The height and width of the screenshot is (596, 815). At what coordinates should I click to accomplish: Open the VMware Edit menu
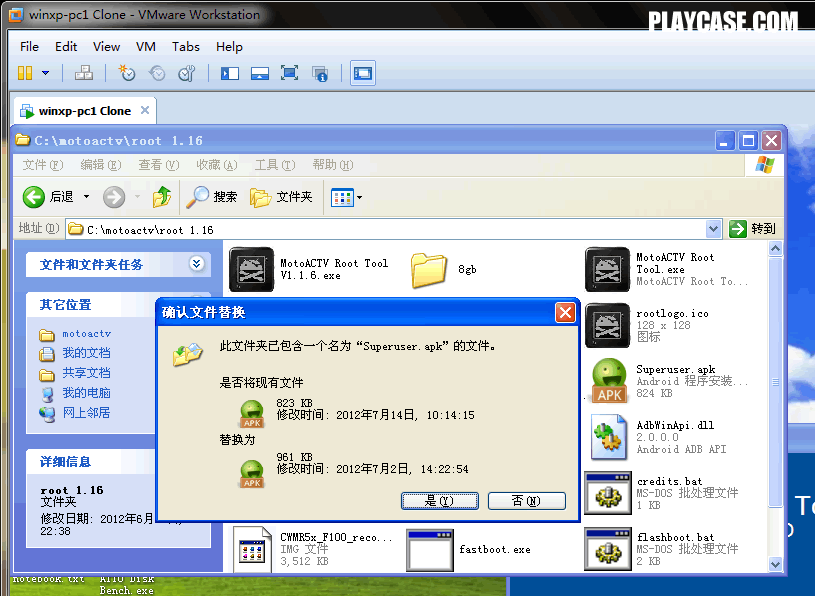66,47
